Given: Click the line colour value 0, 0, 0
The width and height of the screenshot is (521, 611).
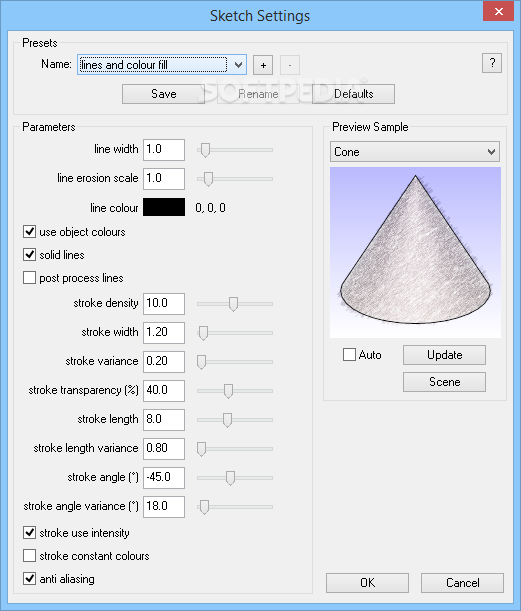Looking at the screenshot, I should (x=210, y=208).
